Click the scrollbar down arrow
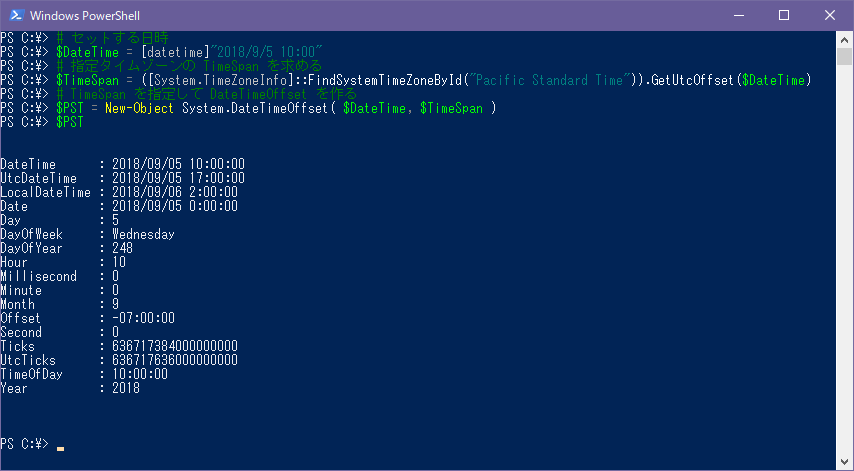 click(844, 461)
